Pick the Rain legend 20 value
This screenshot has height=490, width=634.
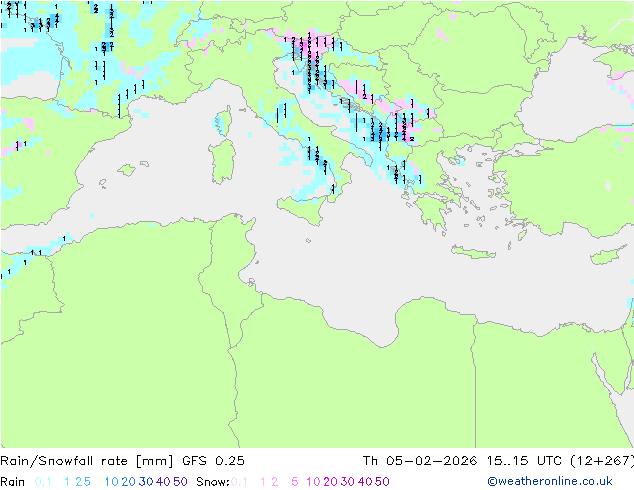128,482
